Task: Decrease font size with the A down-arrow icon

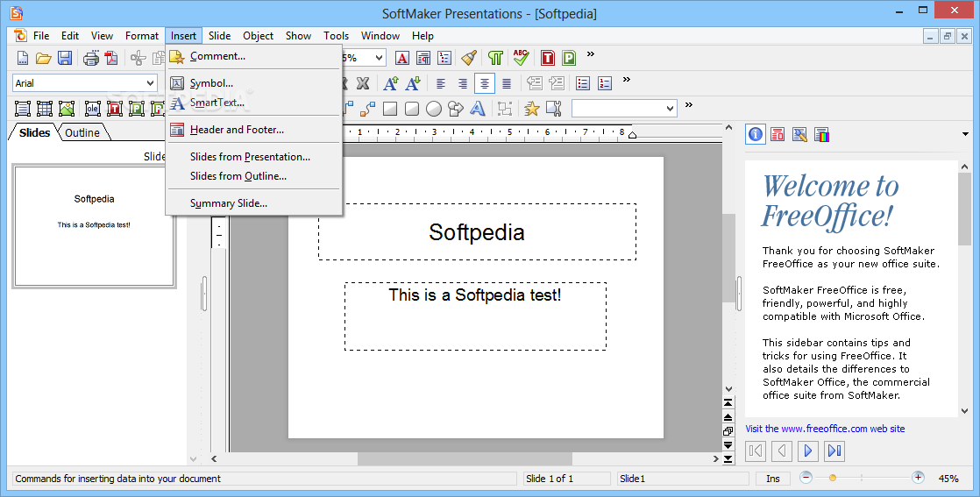Action: pos(413,83)
